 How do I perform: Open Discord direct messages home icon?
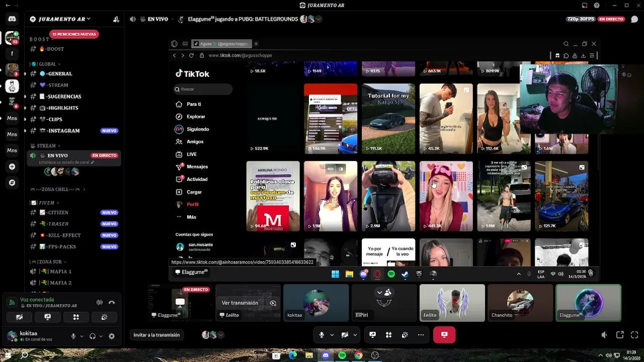click(x=12, y=19)
